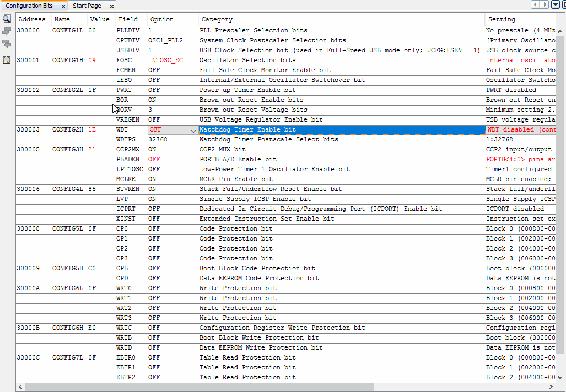
Task: Open the WDT option dropdown showing OFF
Action: [x=192, y=129]
